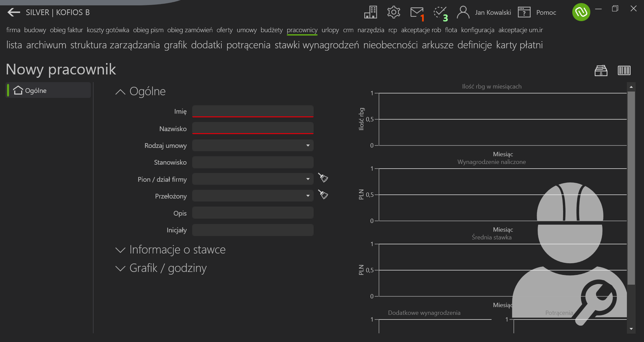Open the mail messages icon
644x342 pixels.
click(417, 13)
